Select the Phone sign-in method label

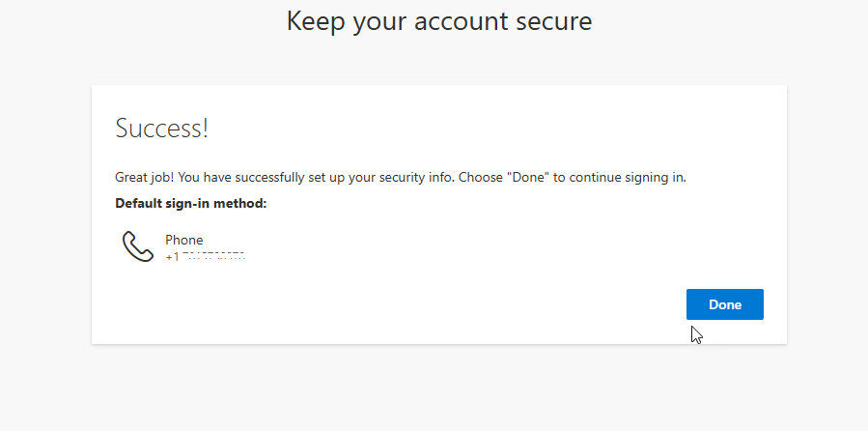coord(183,240)
